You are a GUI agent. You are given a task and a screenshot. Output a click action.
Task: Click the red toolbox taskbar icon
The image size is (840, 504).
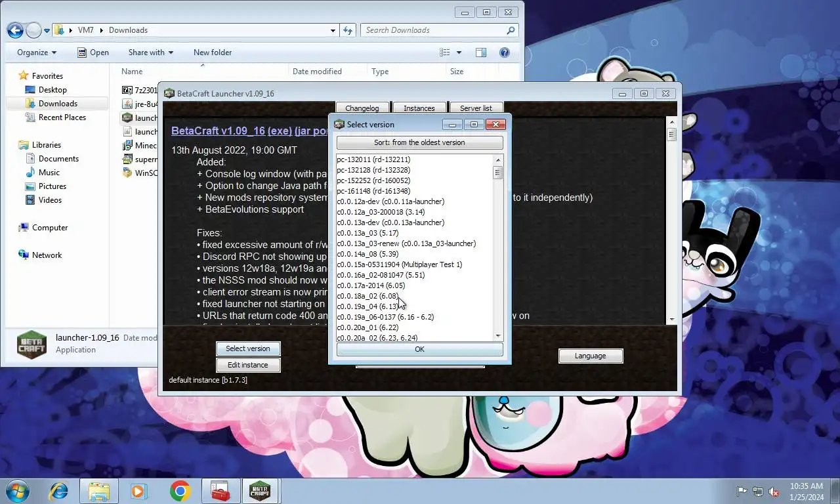pos(220,491)
